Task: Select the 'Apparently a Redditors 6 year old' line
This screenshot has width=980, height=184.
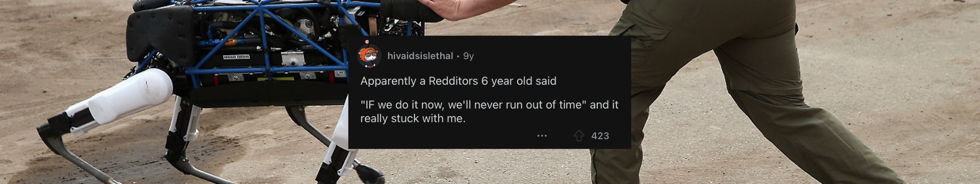Action: pos(458,81)
